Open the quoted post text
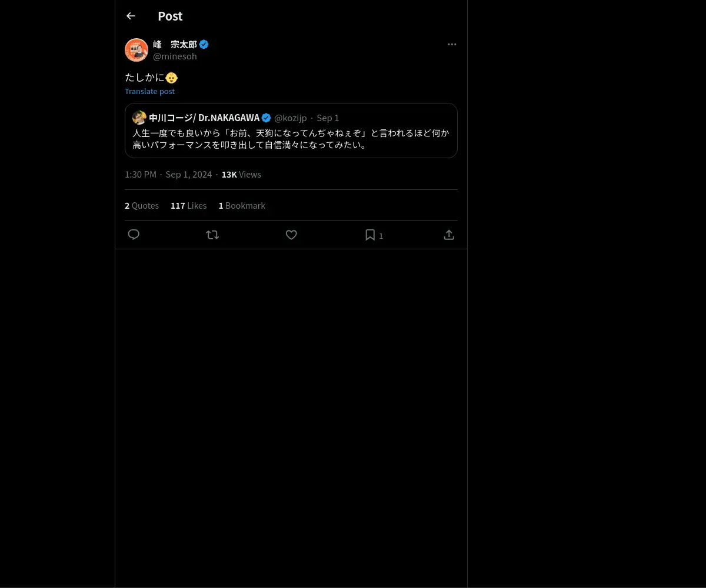This screenshot has height=588, width=706. coord(291,139)
